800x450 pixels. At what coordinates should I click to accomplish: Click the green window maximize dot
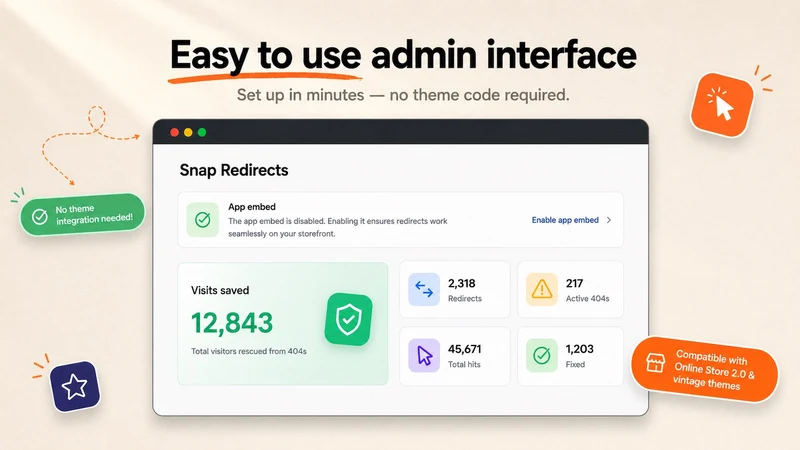click(x=202, y=133)
